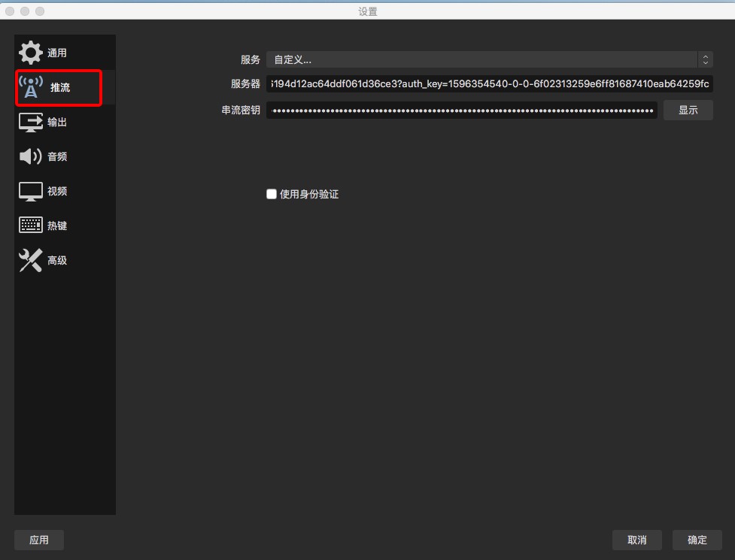Click the 串流密钥 field label
The image size is (735, 560).
[x=241, y=110]
